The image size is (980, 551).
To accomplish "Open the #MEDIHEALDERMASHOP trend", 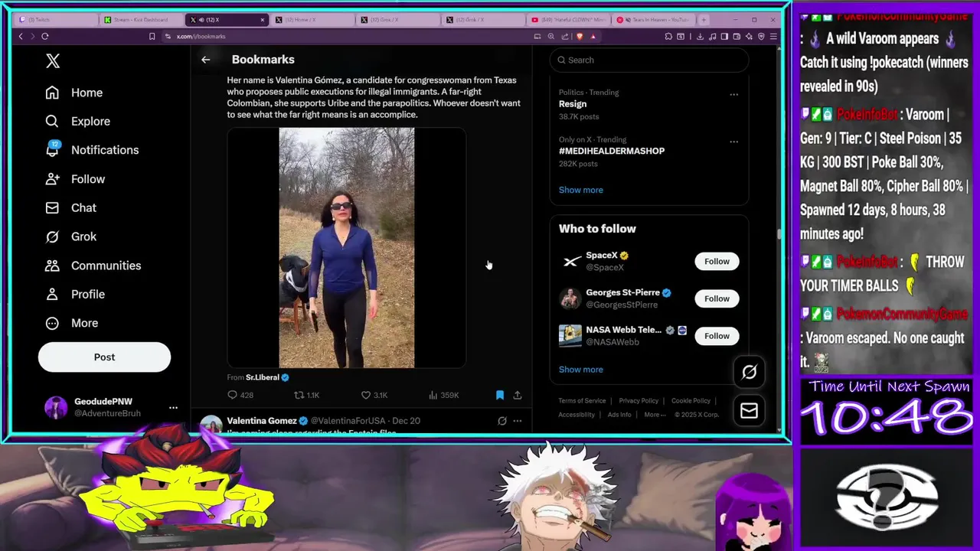I will tap(612, 152).
